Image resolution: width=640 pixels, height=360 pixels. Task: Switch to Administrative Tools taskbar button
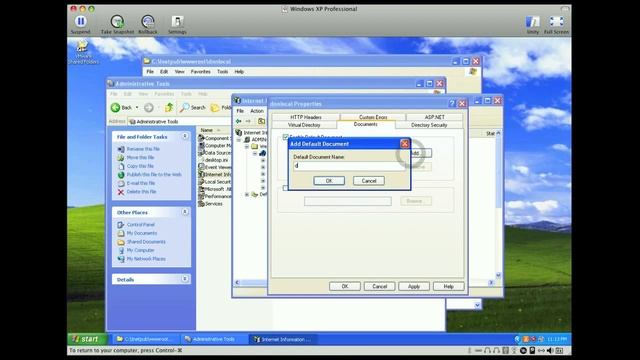tap(214, 339)
